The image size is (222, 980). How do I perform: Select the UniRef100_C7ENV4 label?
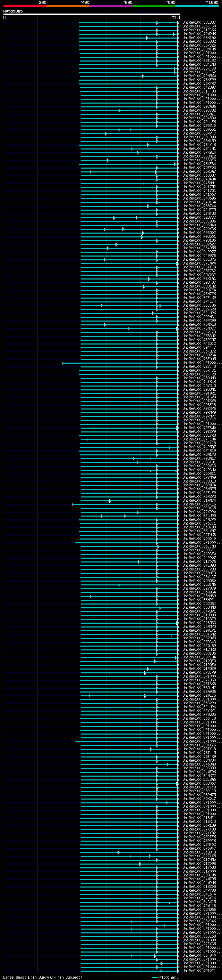pos(199,263)
